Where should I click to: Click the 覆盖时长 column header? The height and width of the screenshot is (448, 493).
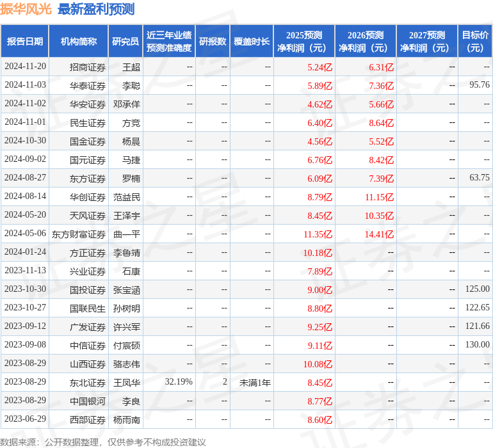[x=252, y=41]
